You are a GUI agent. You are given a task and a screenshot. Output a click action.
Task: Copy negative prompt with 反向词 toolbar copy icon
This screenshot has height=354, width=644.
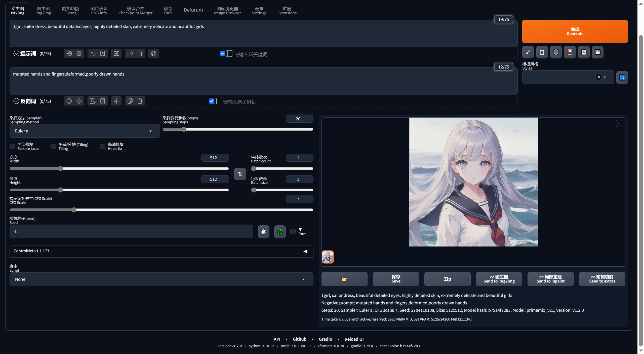130,101
